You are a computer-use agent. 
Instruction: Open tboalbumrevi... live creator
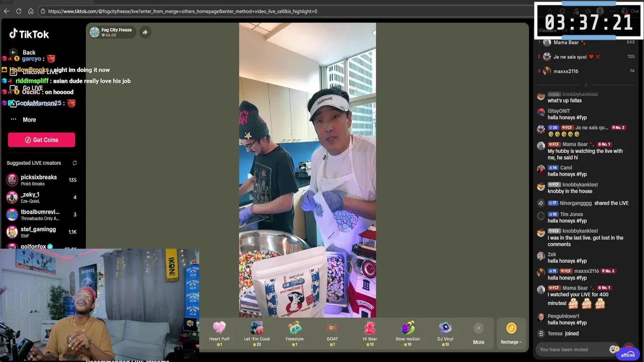point(42,215)
